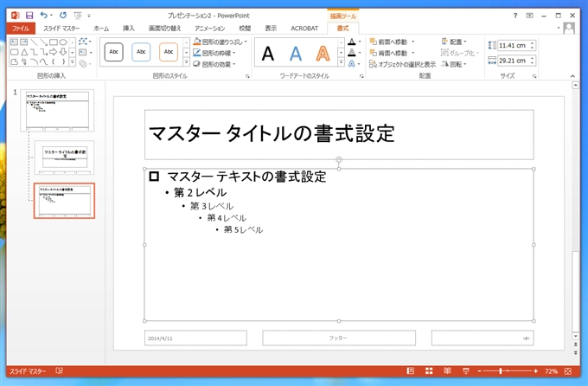588x386 pixels.
Task: Apply the black outline Abc shape style
Action: (x=113, y=52)
